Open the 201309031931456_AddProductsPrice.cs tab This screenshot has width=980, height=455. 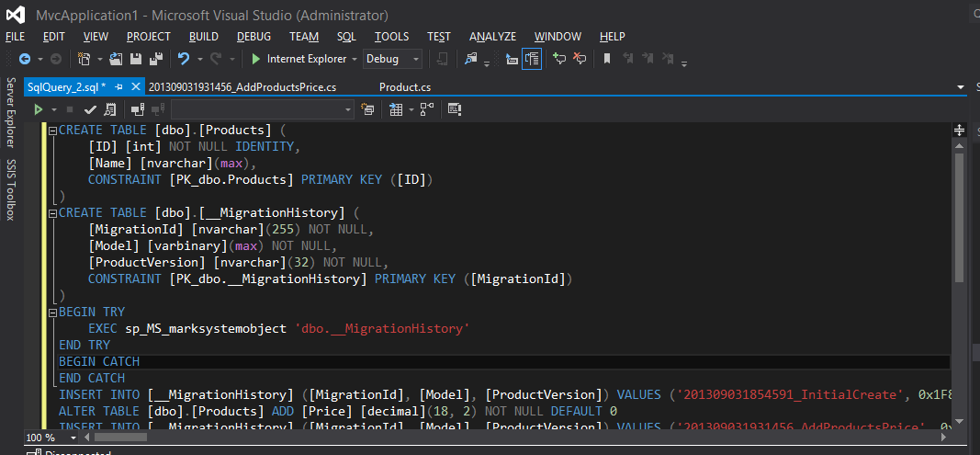[242, 87]
